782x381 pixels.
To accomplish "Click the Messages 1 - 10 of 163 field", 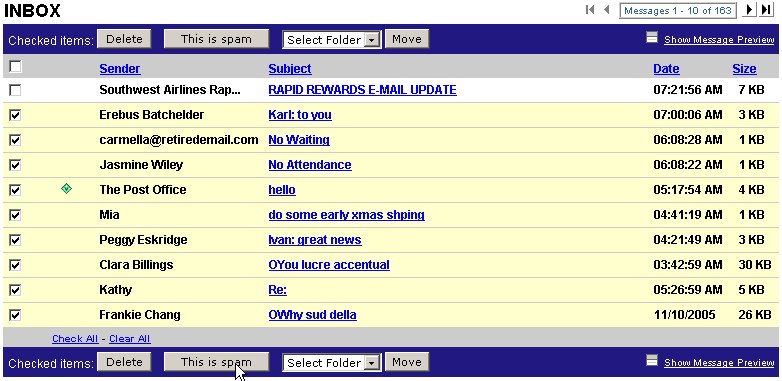I will (678, 10).
